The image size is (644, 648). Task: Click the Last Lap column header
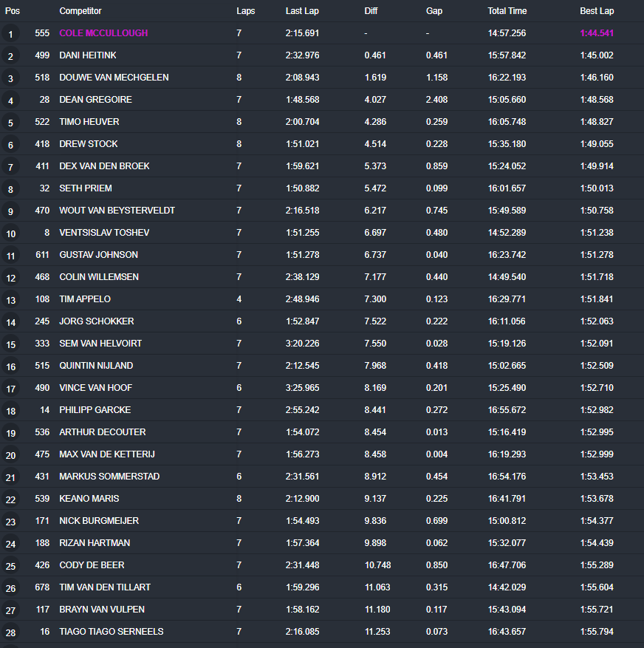[x=302, y=11]
